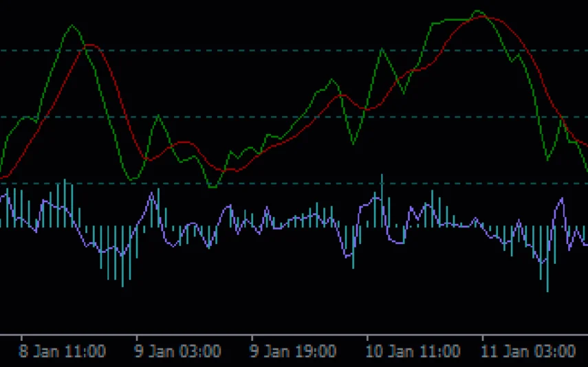Select the green line's sharp dip before 10 Jan 11:00
Screen dimensions: 588x367
pos(354,144)
